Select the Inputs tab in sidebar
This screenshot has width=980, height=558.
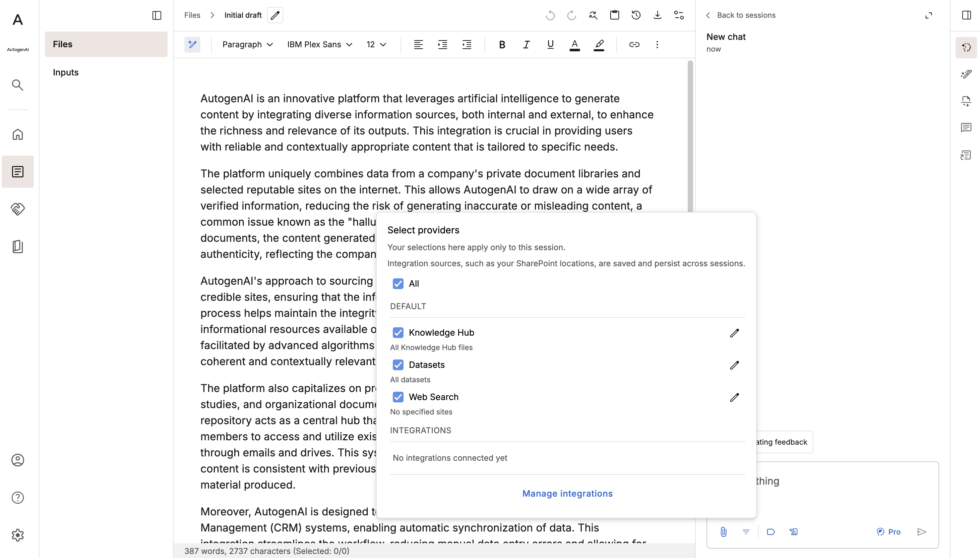point(106,72)
